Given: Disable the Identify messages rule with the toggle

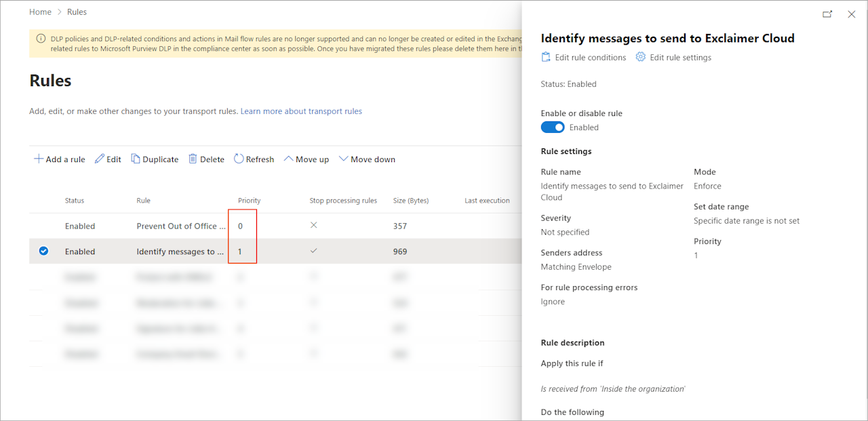Looking at the screenshot, I should [x=553, y=127].
